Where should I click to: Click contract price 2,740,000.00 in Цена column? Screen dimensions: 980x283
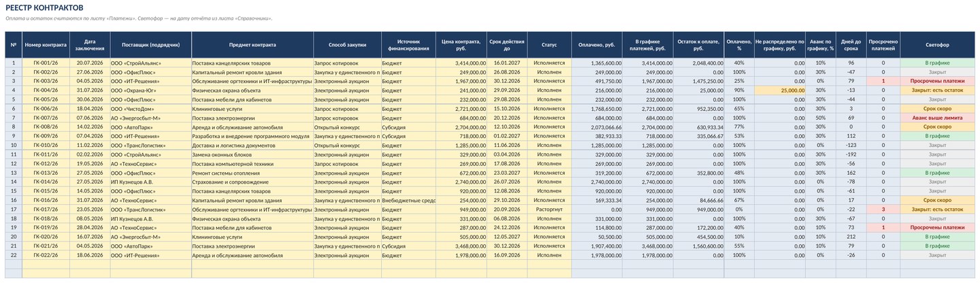[461, 182]
